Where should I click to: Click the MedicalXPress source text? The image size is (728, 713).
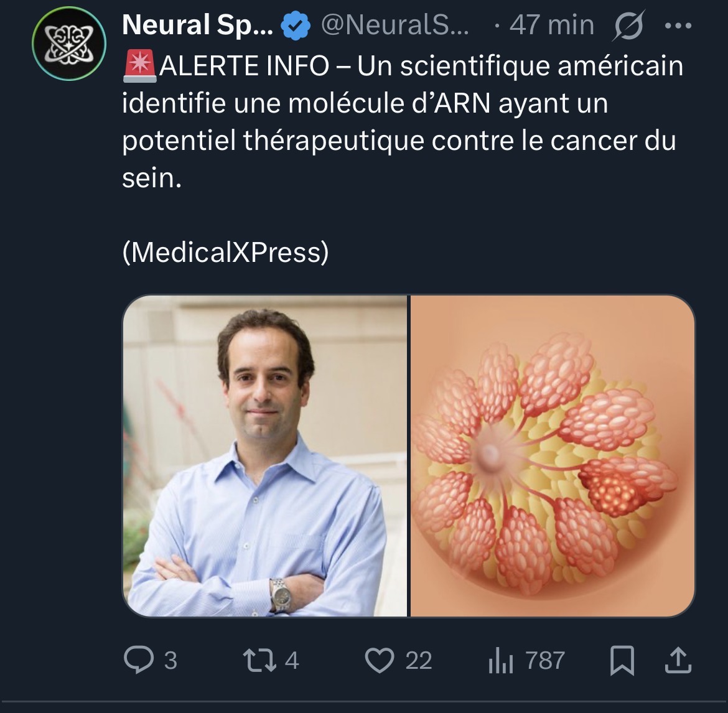(225, 252)
